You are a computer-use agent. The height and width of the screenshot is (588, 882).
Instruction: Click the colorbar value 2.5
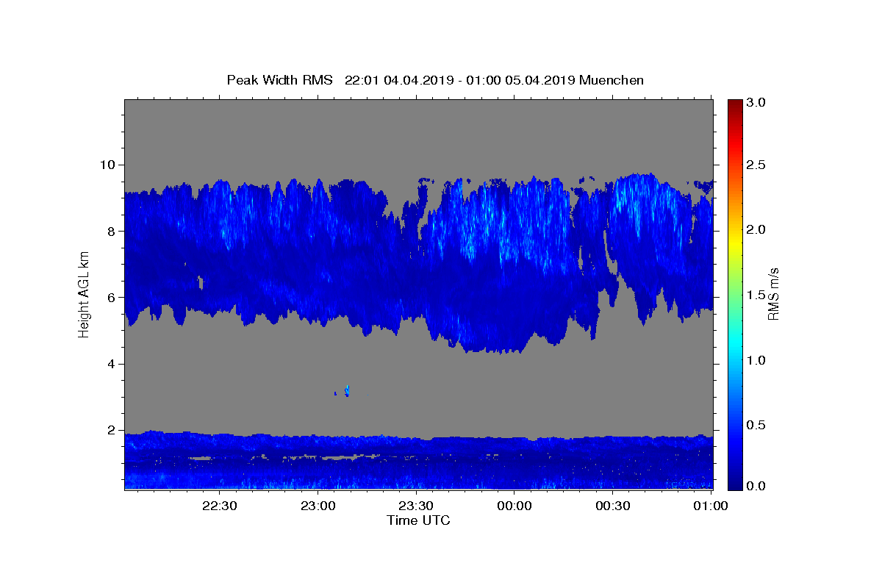click(757, 165)
